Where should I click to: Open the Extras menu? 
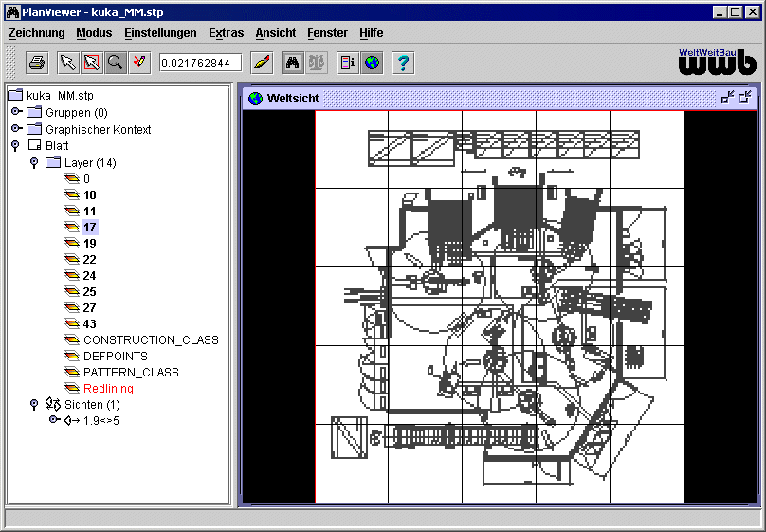227,33
